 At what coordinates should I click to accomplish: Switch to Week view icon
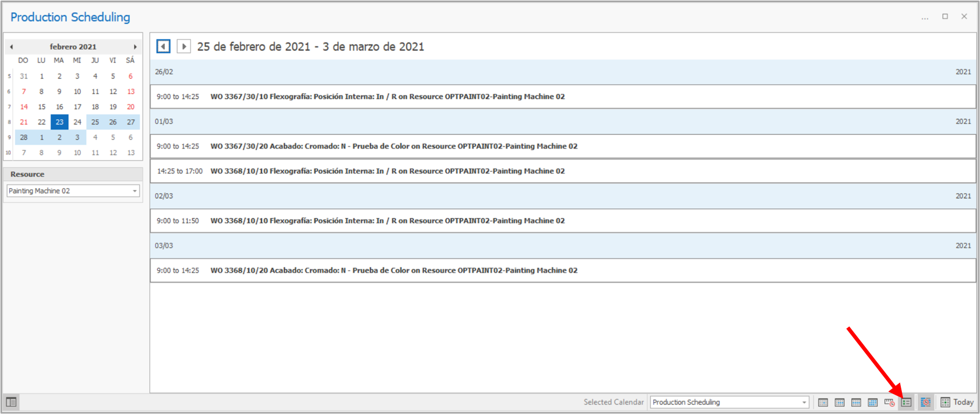(x=856, y=402)
